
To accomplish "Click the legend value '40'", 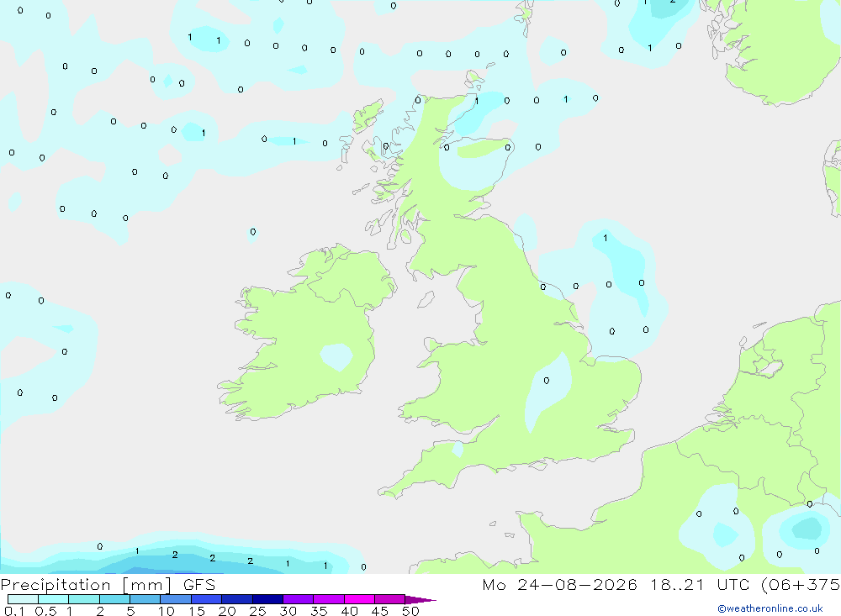I will (349, 611).
